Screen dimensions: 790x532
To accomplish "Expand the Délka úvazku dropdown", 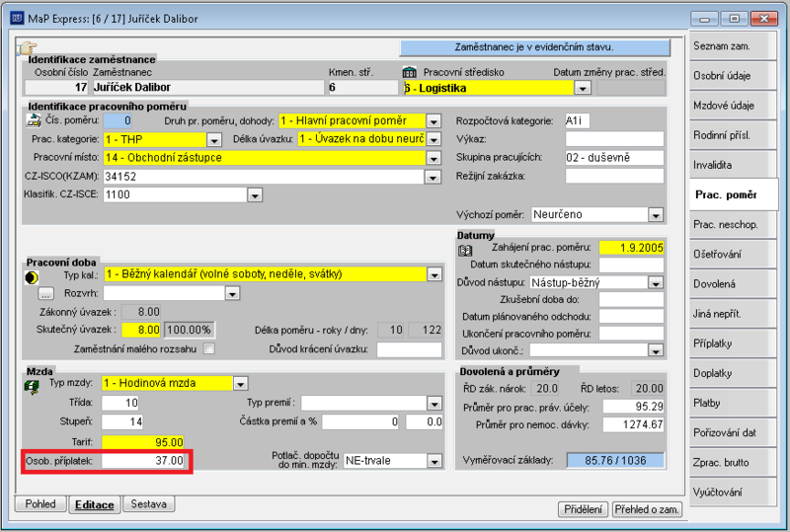I will click(x=434, y=139).
